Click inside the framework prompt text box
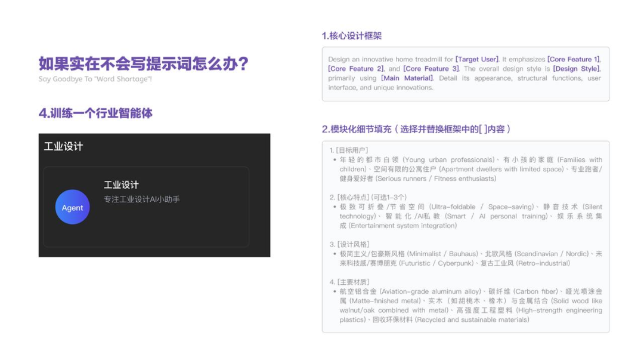 pos(466,74)
